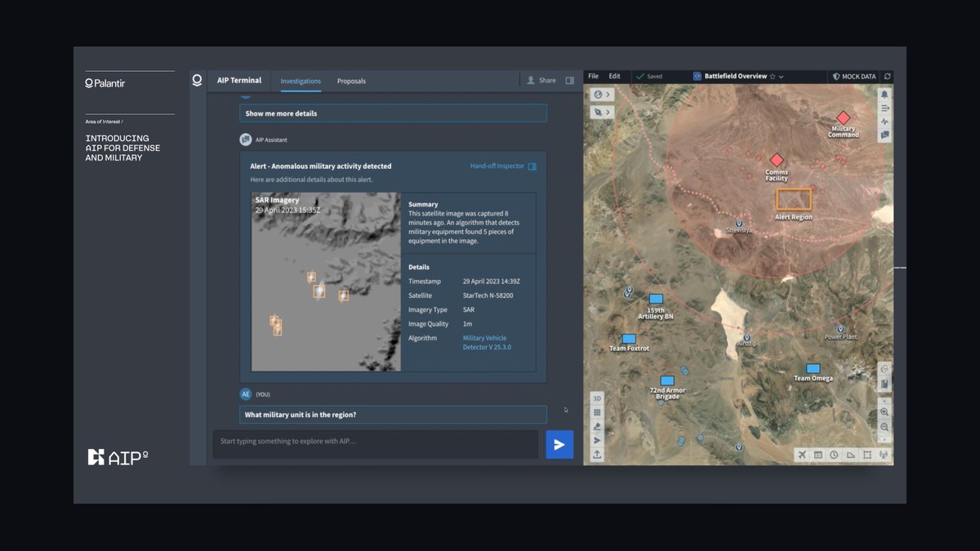The image size is (980, 551).
Task: Click the Hand-off Inspector link
Action: (x=497, y=167)
